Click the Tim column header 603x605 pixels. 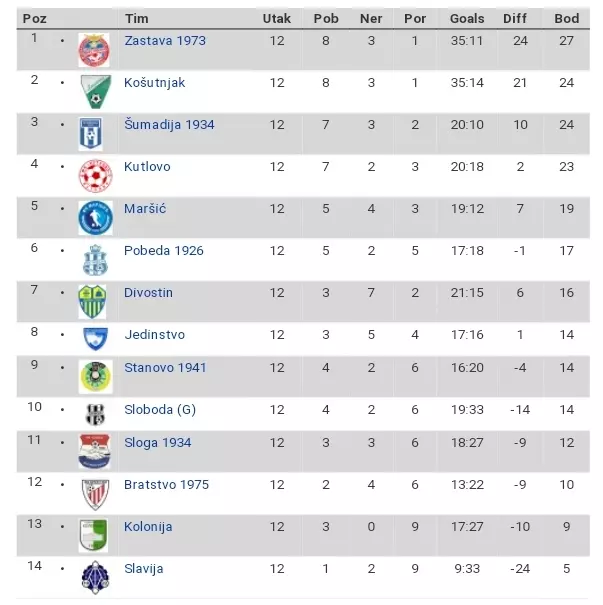coord(137,19)
